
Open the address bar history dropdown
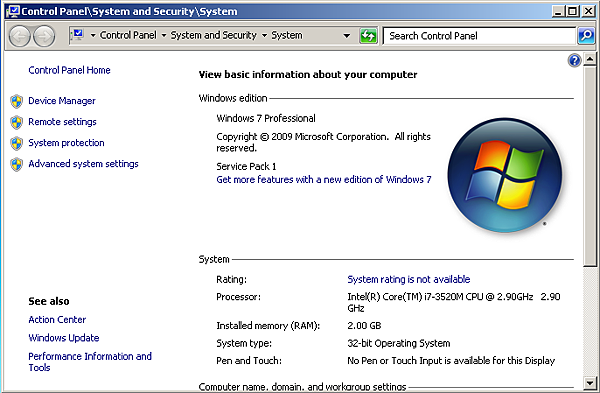[x=347, y=36]
